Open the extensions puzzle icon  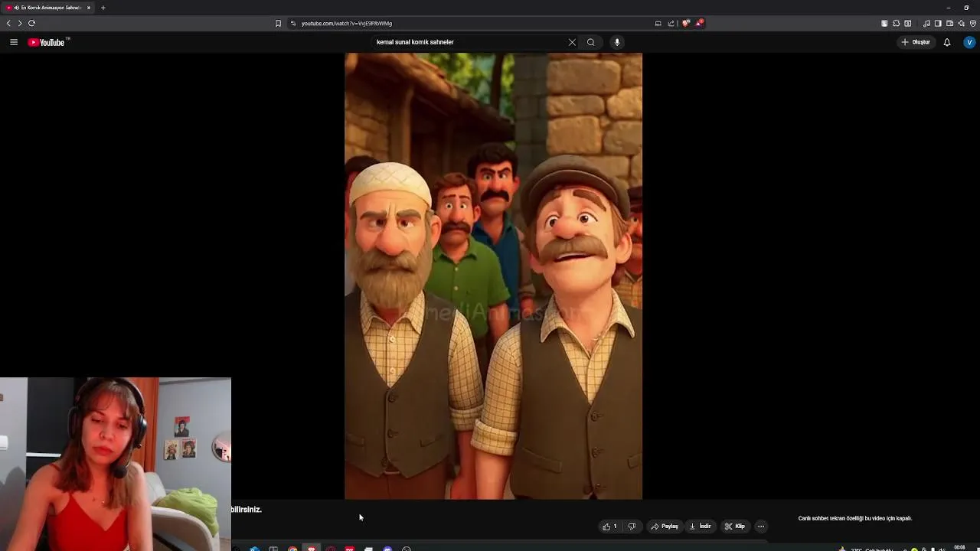[x=897, y=23]
